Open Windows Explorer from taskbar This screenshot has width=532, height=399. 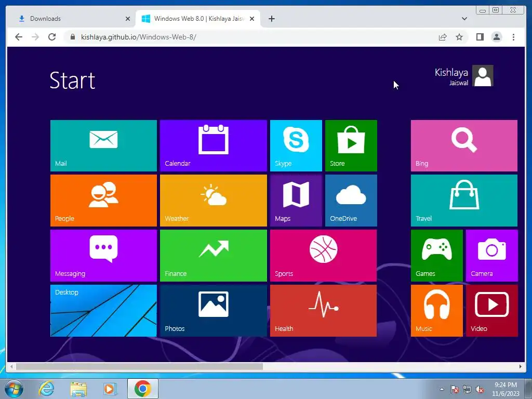(78, 389)
